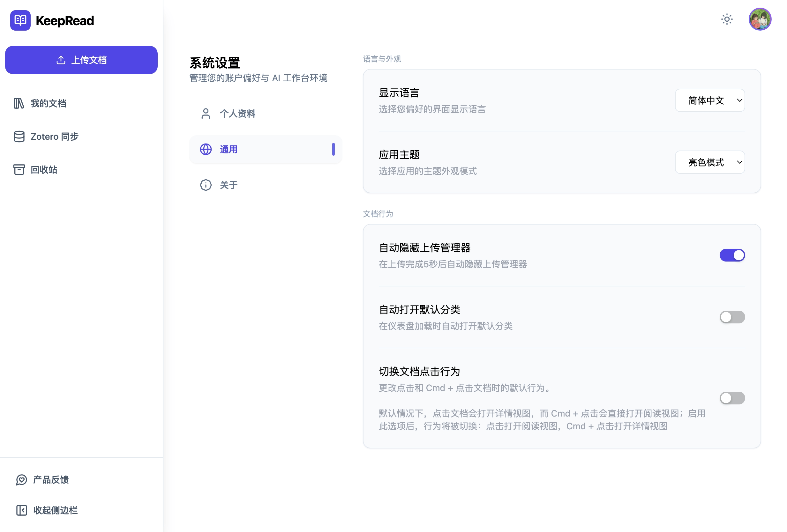Open Zotero 同步 in the sidebar

[54, 137]
